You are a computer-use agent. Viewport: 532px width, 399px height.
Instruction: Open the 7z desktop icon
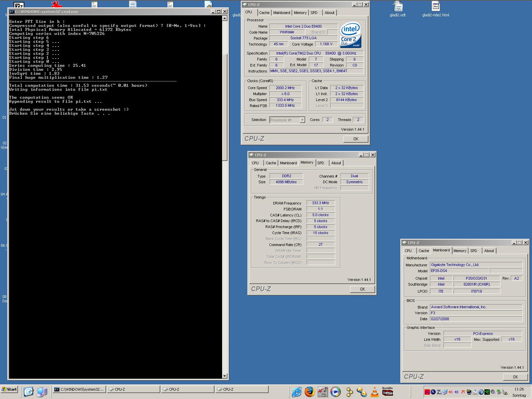point(19,5)
